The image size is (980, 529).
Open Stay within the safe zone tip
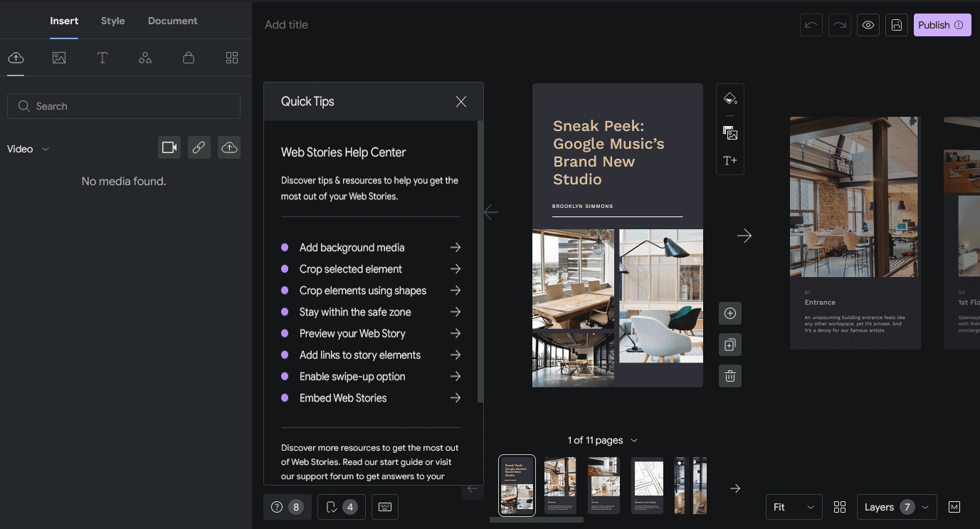(x=371, y=312)
